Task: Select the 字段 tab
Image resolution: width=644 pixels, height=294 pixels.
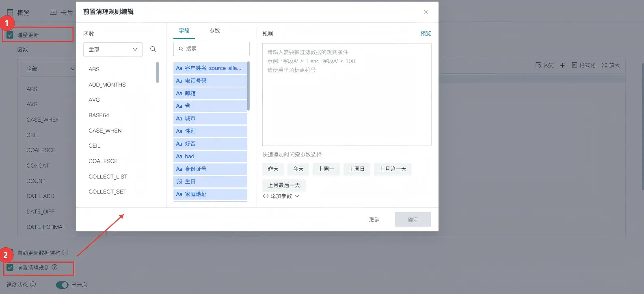Action: 184,31
